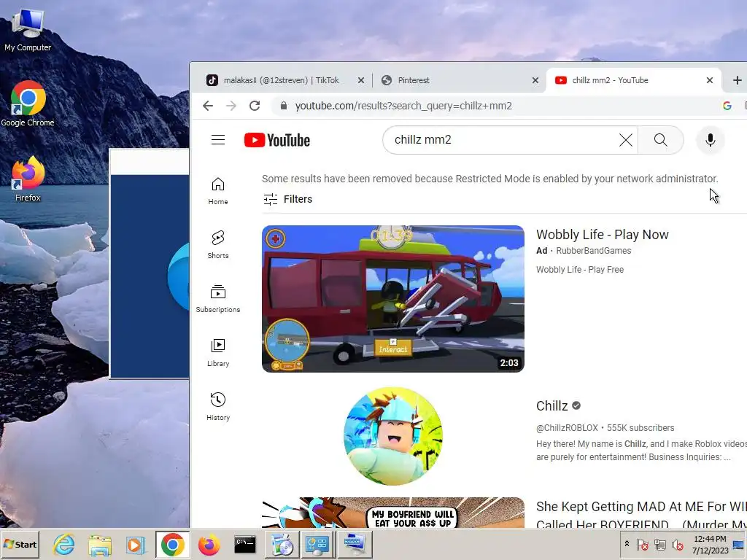Open the Murder Mystery video thumbnail

[x=393, y=513]
